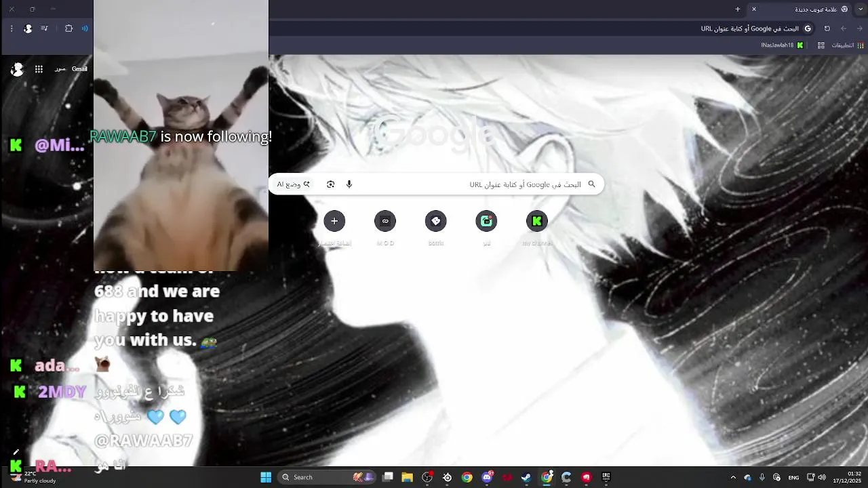
Task: Open SteelSeries app from taskbar
Action: [447, 477]
